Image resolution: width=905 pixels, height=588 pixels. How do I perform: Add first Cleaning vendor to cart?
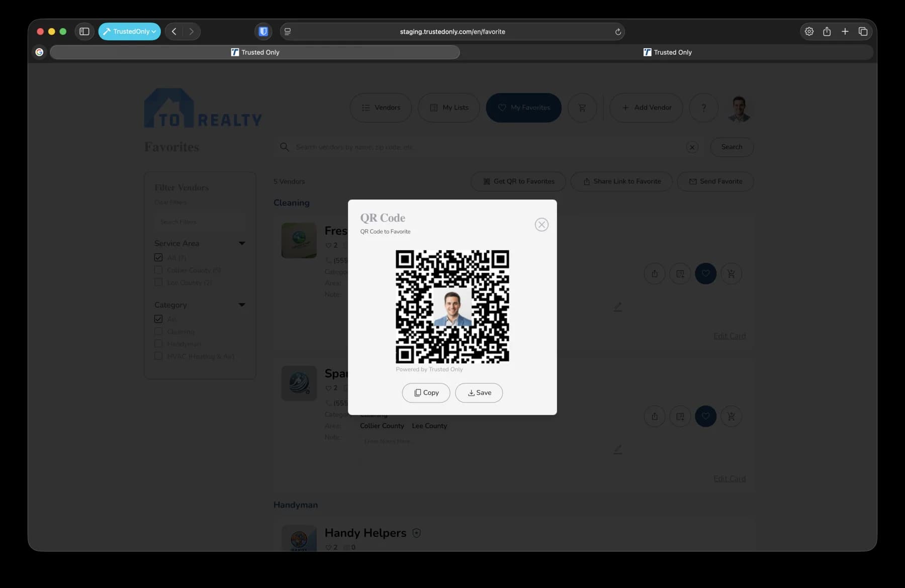[732, 274]
